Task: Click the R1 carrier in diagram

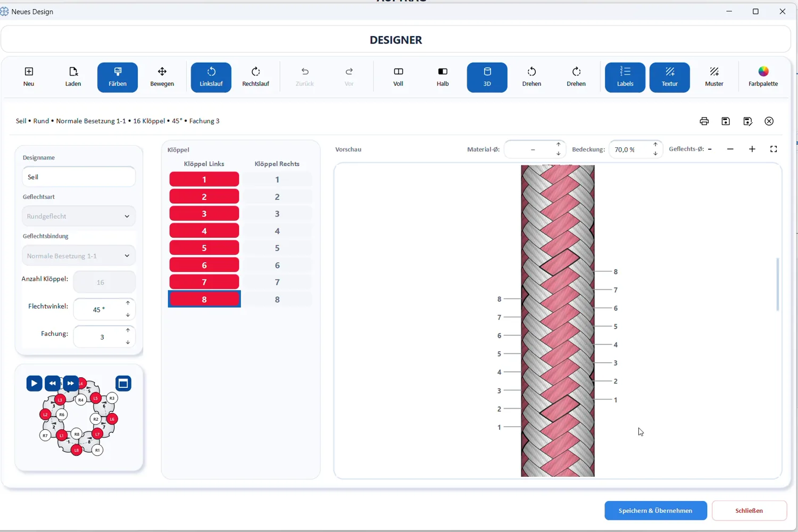Action: pyautogui.click(x=97, y=450)
